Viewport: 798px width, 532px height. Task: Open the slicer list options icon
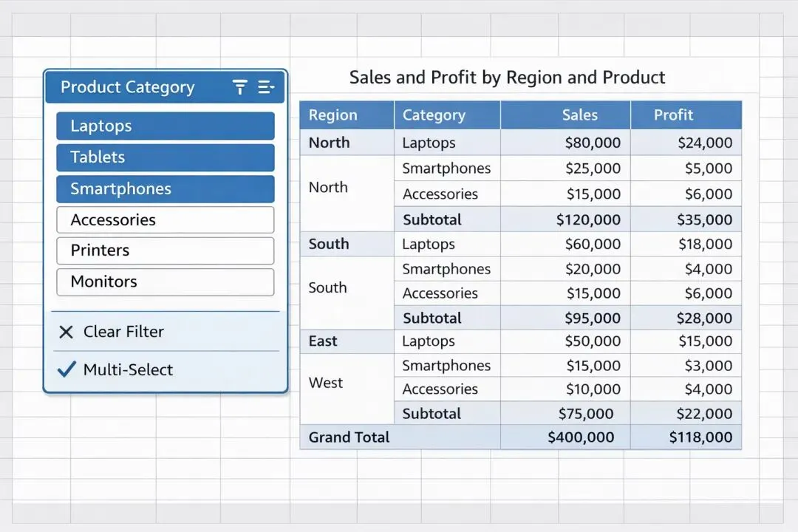(266, 87)
